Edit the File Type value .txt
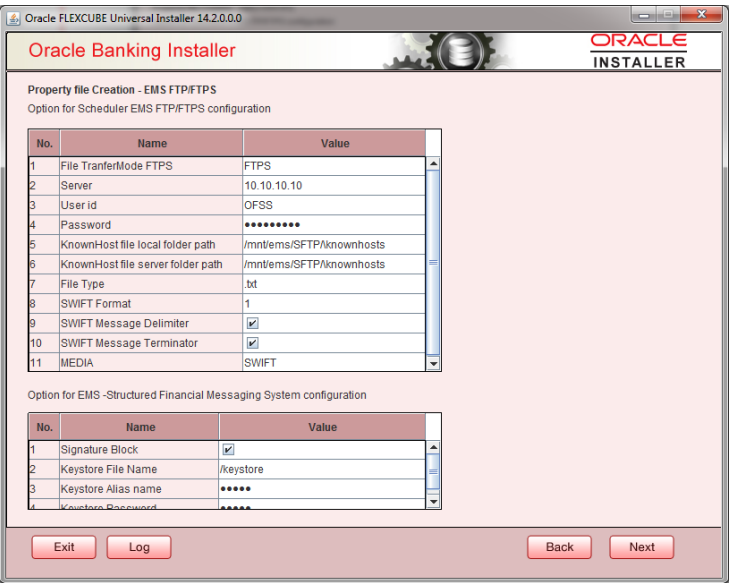729x583 pixels. coord(334,284)
